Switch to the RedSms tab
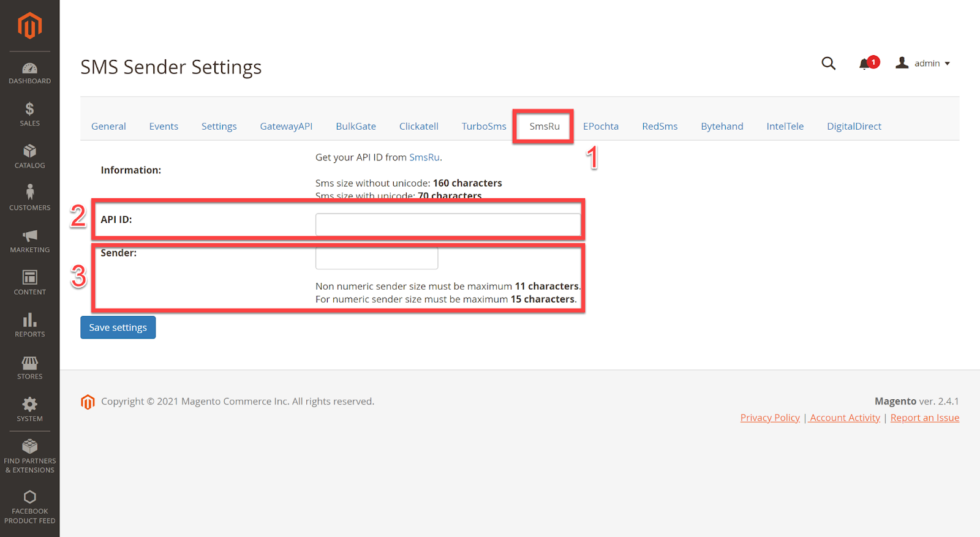The image size is (980, 537). coord(660,126)
